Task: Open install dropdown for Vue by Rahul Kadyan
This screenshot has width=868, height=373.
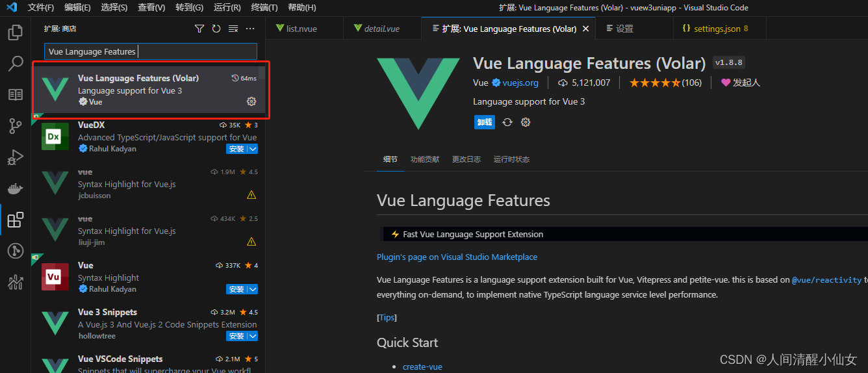Action: click(253, 289)
